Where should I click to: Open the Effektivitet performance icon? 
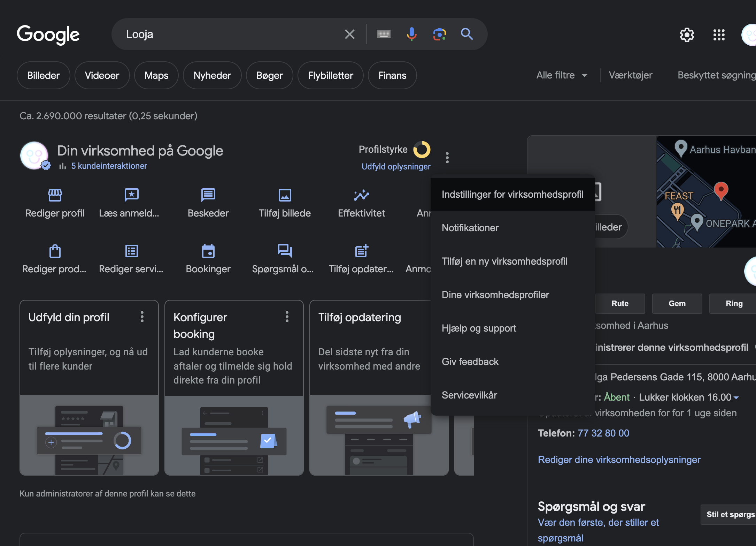tap(362, 195)
